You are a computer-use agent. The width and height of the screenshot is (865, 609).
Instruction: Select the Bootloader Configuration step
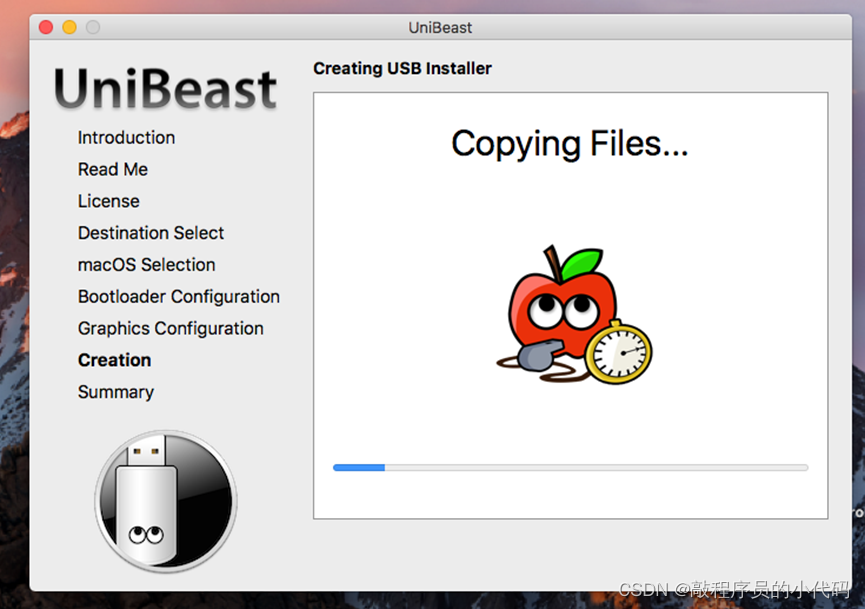(179, 297)
